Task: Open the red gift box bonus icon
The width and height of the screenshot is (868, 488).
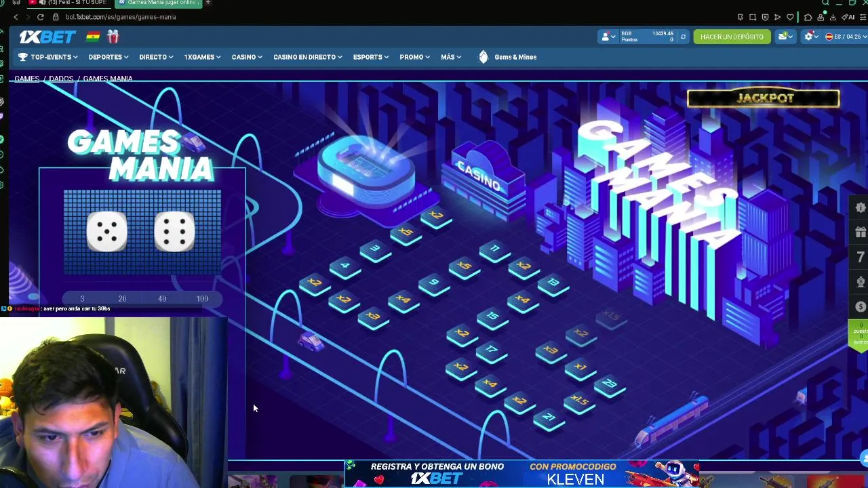Action: 113,37
